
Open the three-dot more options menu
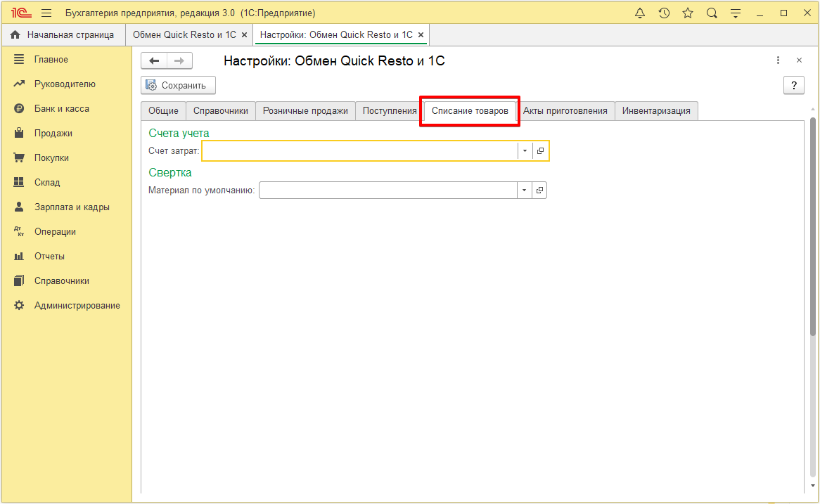779,60
